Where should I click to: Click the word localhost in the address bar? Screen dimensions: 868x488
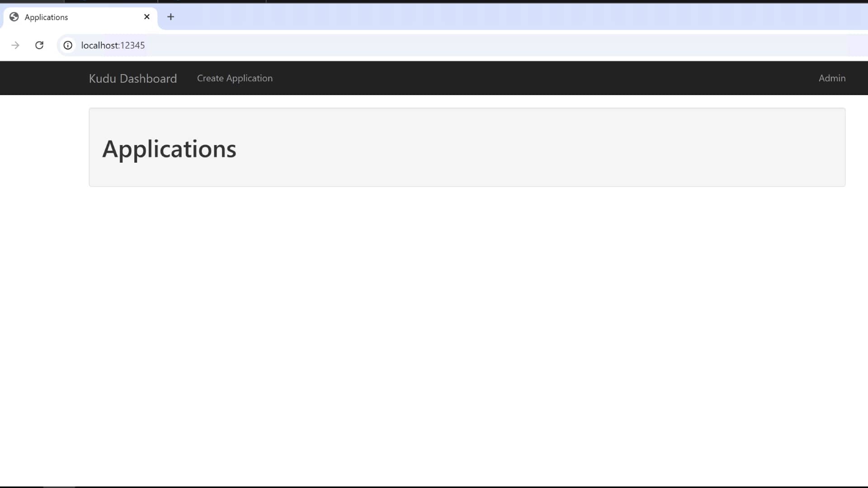99,45
